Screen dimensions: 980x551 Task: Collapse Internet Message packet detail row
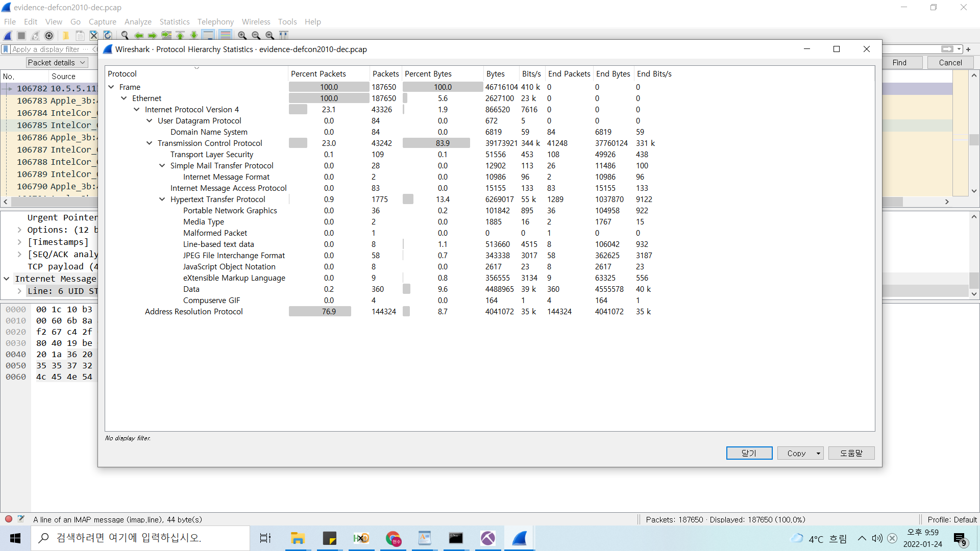[7, 279]
